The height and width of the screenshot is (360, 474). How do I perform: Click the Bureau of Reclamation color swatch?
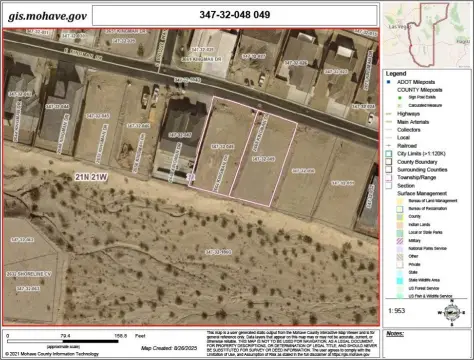(400, 209)
